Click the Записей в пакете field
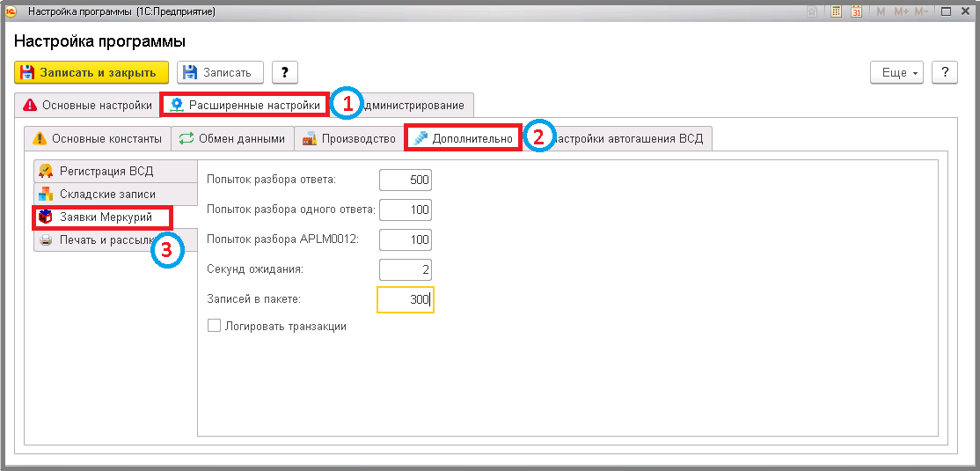The width and height of the screenshot is (980, 471). (405, 299)
